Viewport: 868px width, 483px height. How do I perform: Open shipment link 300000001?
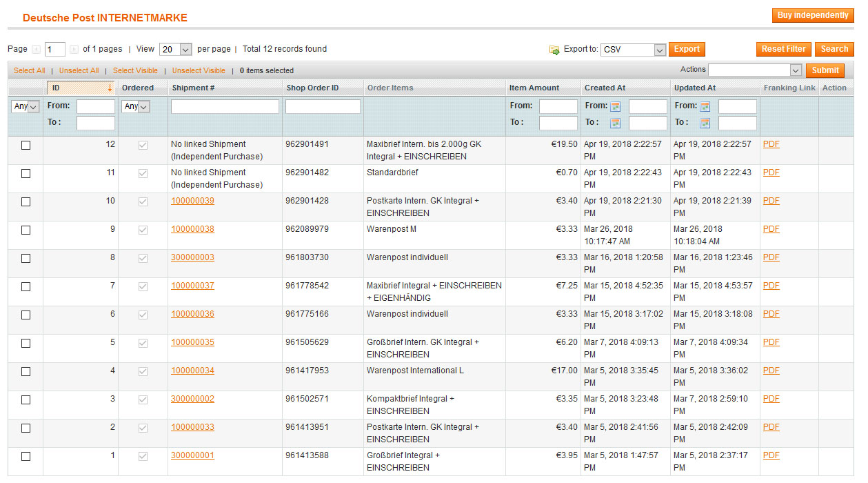pyautogui.click(x=192, y=455)
